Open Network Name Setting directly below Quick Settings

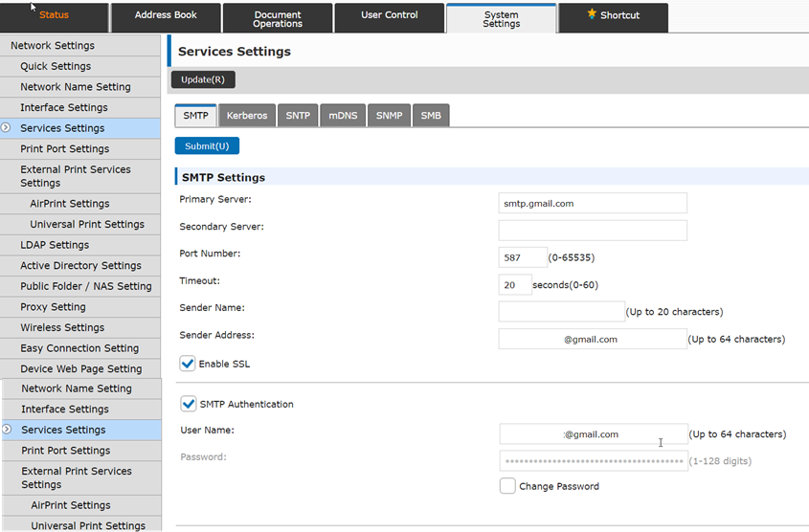click(80, 87)
